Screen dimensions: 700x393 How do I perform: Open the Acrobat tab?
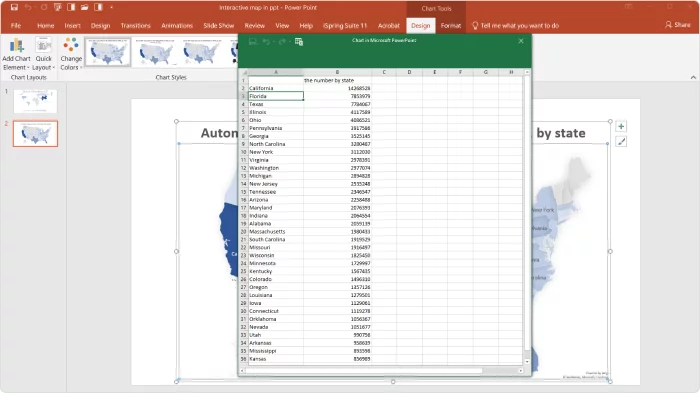pos(388,25)
